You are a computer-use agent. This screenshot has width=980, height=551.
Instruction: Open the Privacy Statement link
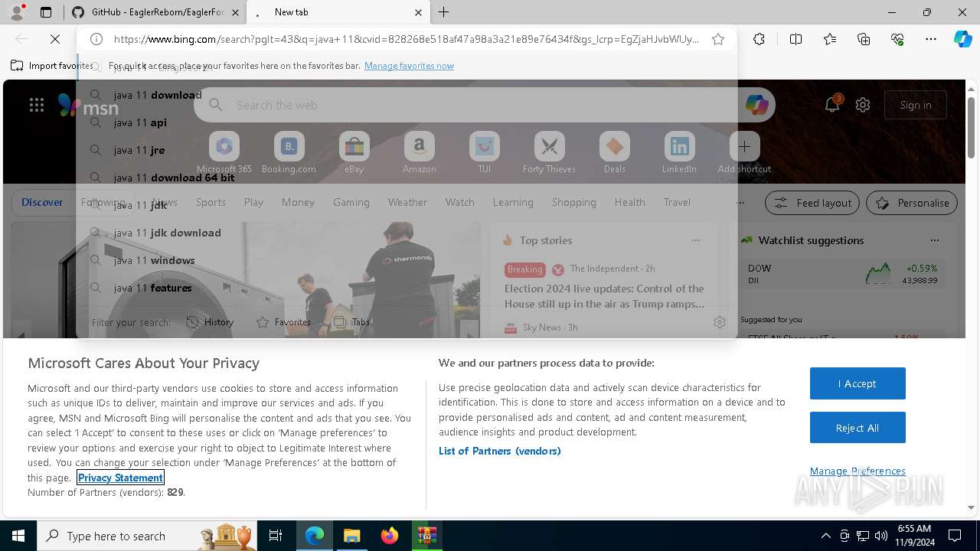point(121,478)
